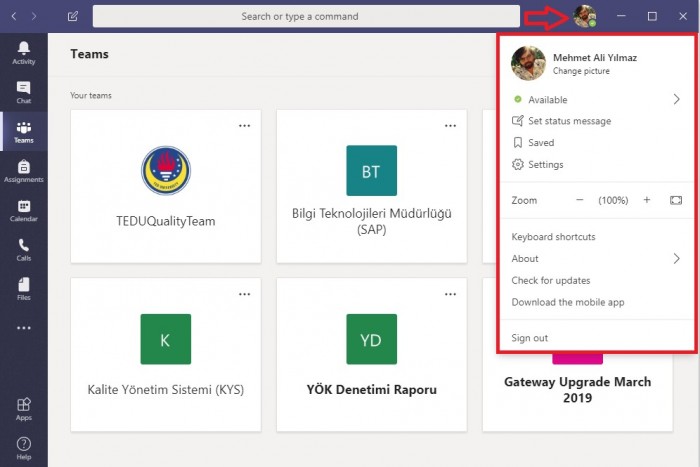Click the large profile photo in menu
This screenshot has height=467, width=700.
(528, 63)
